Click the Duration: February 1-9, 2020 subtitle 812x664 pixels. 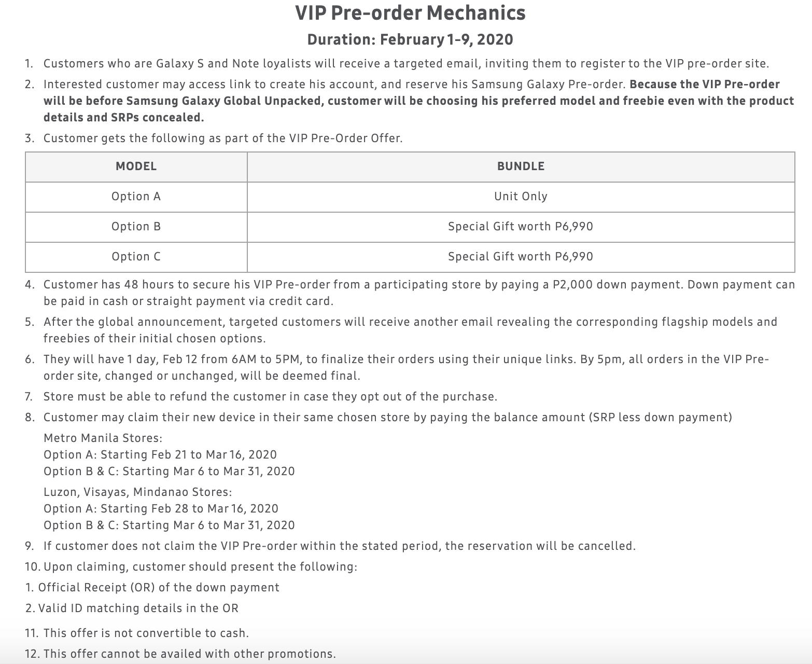click(x=410, y=39)
